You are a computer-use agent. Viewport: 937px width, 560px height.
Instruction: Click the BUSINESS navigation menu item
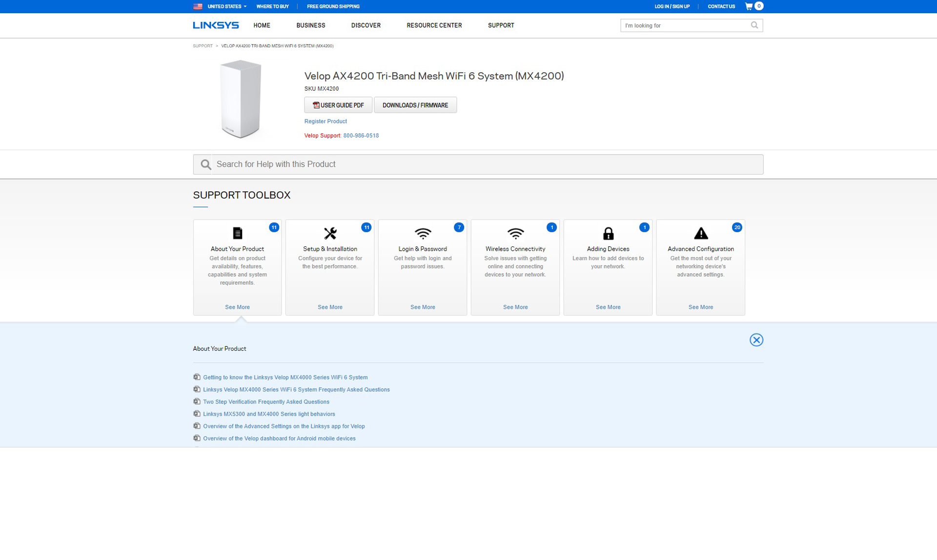pos(310,25)
